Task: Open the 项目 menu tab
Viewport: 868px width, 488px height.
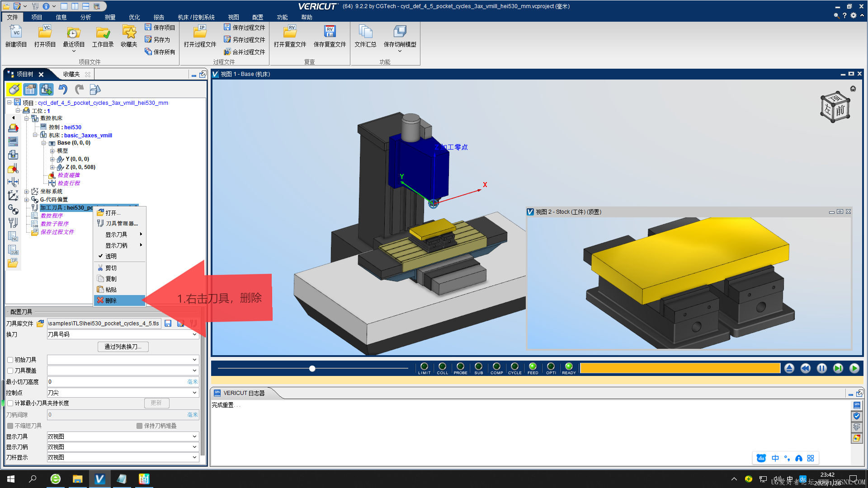Action: (37, 17)
